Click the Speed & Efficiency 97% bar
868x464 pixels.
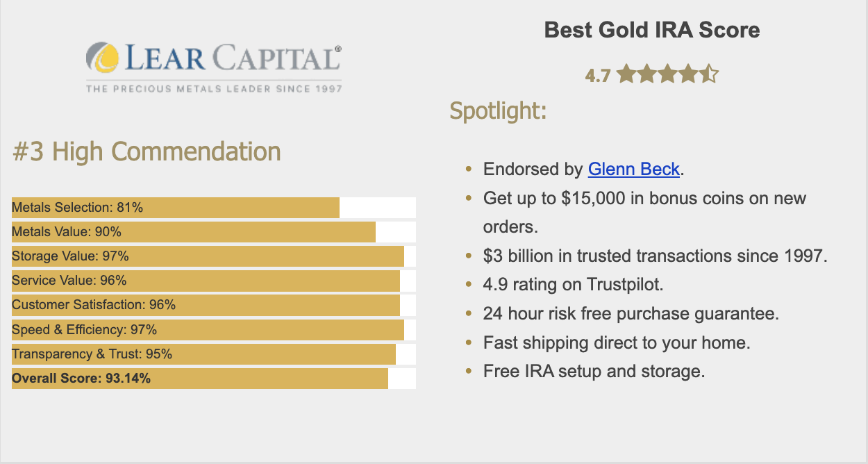click(214, 330)
